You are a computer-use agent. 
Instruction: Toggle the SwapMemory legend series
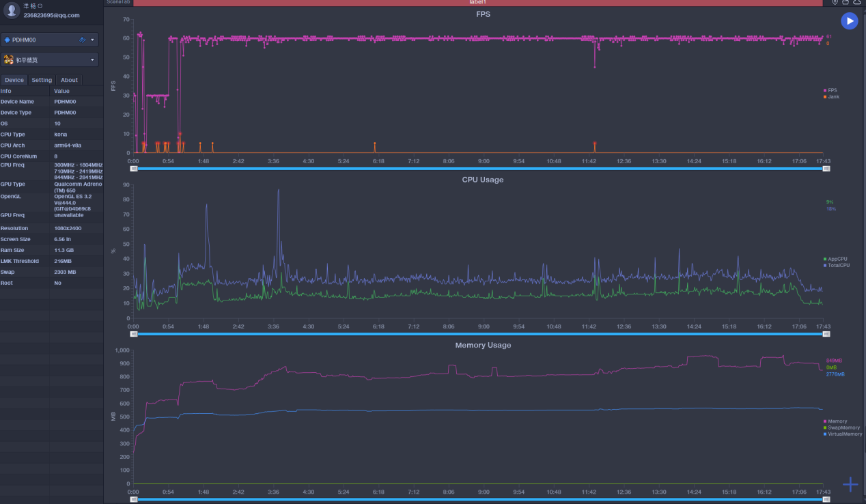841,428
